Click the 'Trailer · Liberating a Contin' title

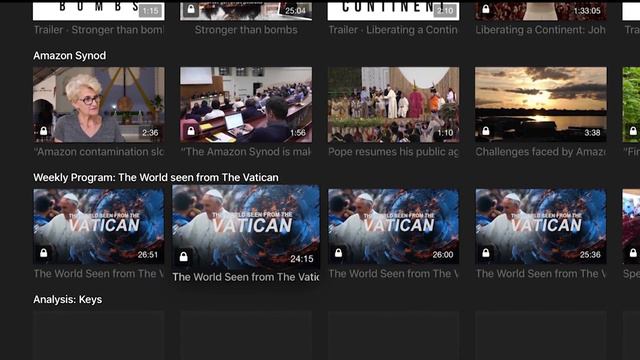click(393, 30)
